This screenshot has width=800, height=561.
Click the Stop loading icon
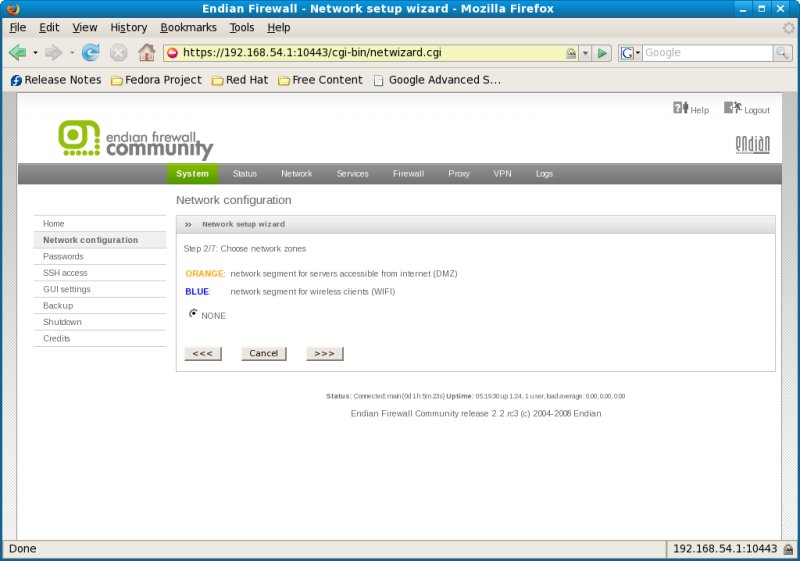118,53
